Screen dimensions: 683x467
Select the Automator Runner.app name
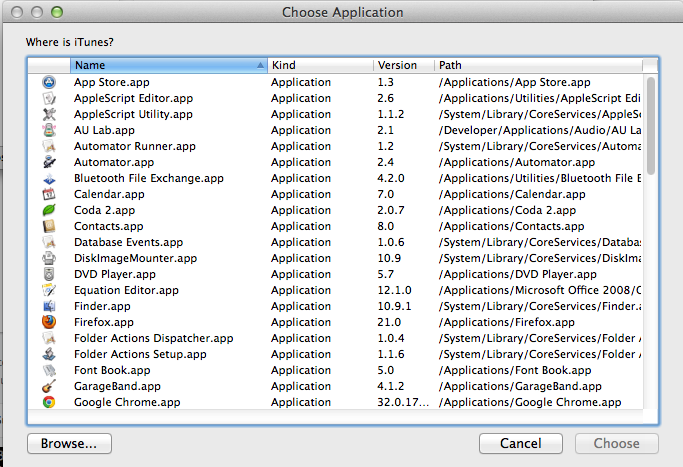[x=135, y=146]
